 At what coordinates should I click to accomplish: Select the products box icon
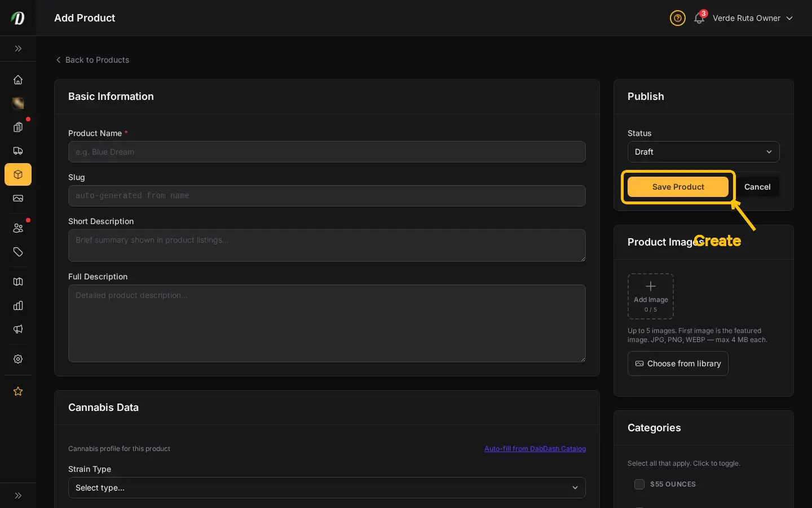tap(18, 174)
